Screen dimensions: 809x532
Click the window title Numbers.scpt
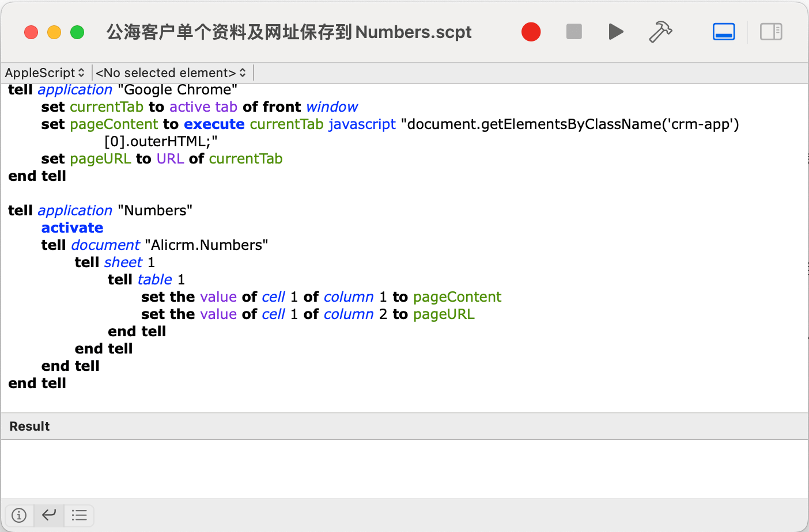click(289, 32)
